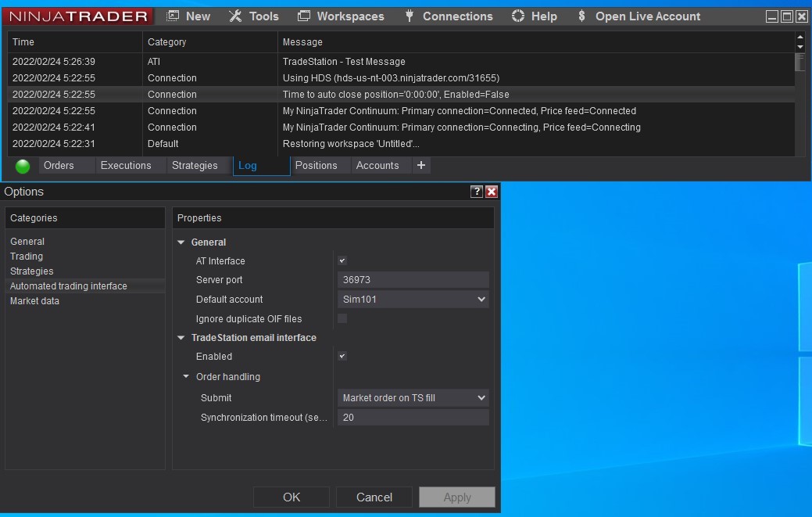Screen dimensions: 812x517
Task: Maximize the NinjaTrader window
Action: click(x=787, y=16)
